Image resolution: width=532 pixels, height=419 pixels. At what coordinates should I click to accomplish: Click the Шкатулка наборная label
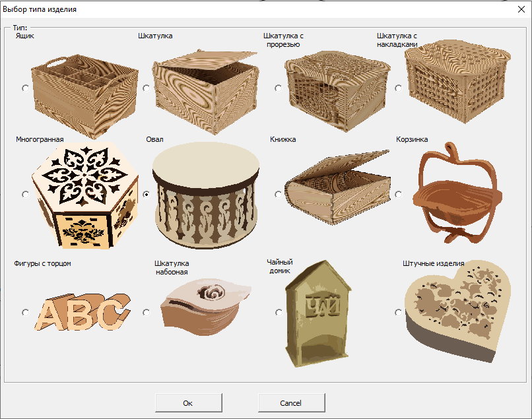pos(172,268)
